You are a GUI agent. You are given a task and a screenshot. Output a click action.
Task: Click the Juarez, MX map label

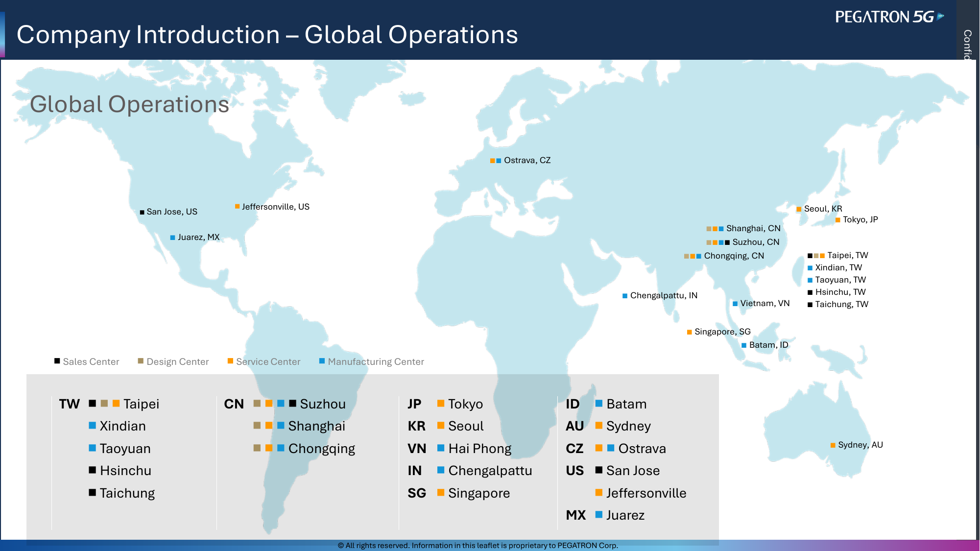click(199, 237)
